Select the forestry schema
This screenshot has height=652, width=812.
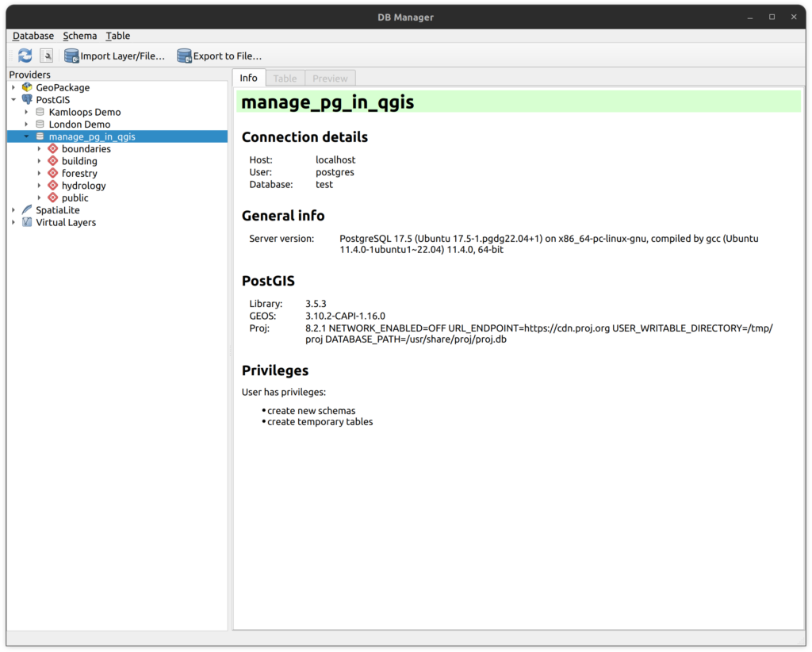coord(79,174)
